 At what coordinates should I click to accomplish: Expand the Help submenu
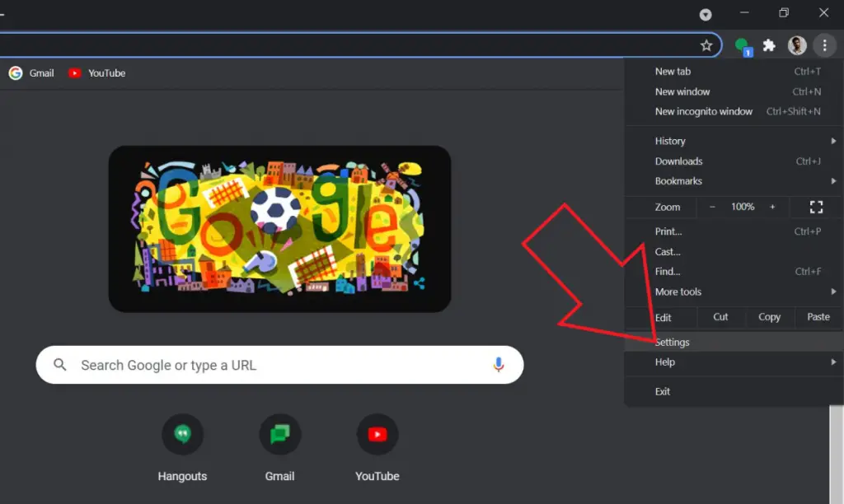734,362
